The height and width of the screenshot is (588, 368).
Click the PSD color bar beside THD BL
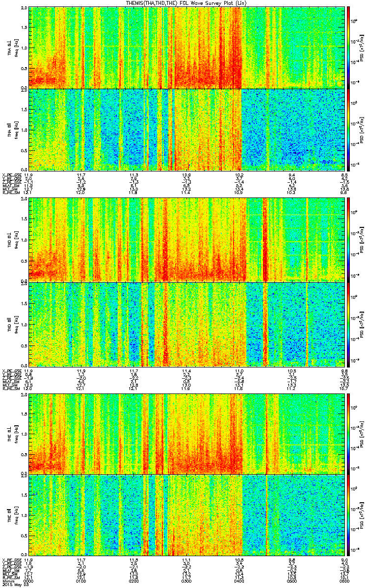tap(349, 239)
